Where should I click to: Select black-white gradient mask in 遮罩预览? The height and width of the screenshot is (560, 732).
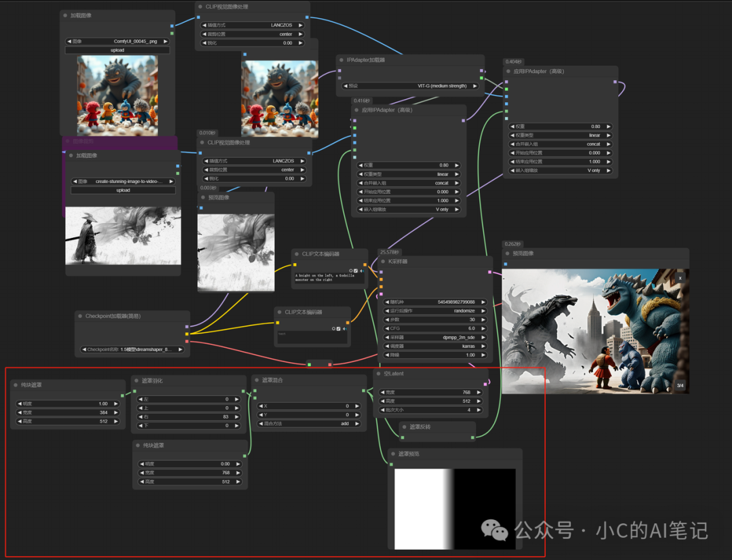(455, 509)
